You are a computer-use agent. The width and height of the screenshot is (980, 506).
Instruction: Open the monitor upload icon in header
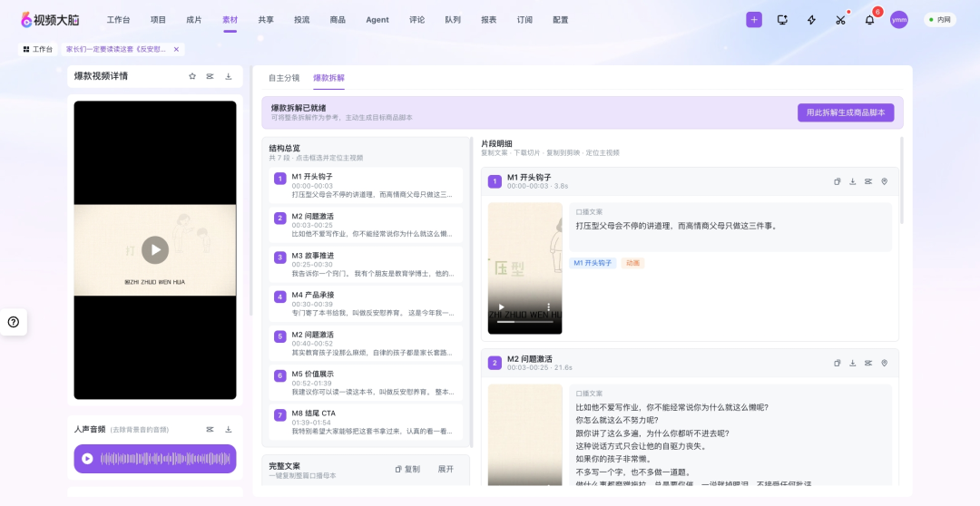tap(782, 19)
